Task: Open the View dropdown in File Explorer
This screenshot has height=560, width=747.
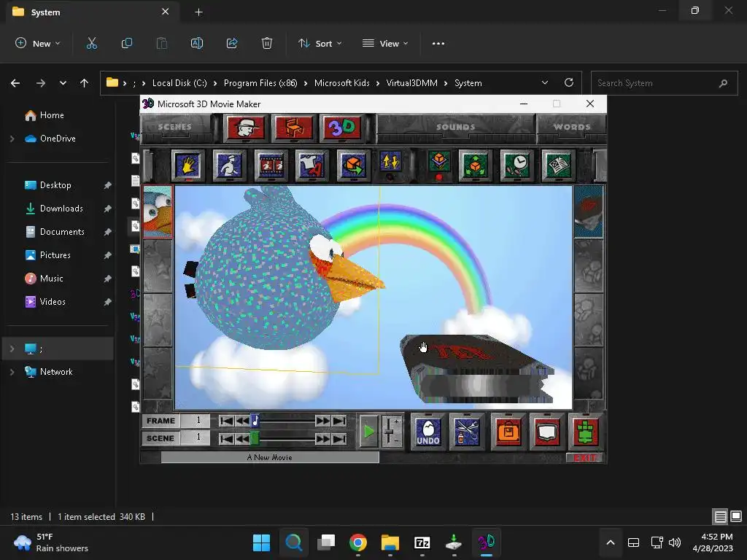Action: point(385,43)
